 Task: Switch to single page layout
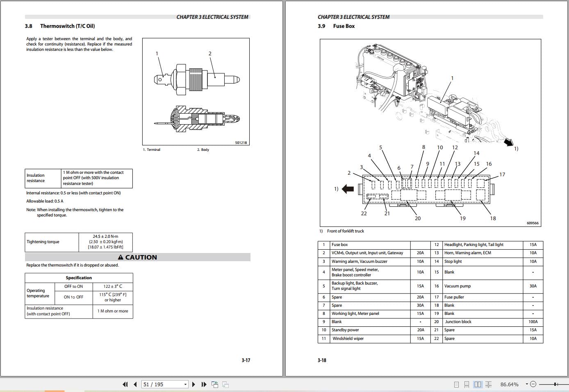[456, 384]
